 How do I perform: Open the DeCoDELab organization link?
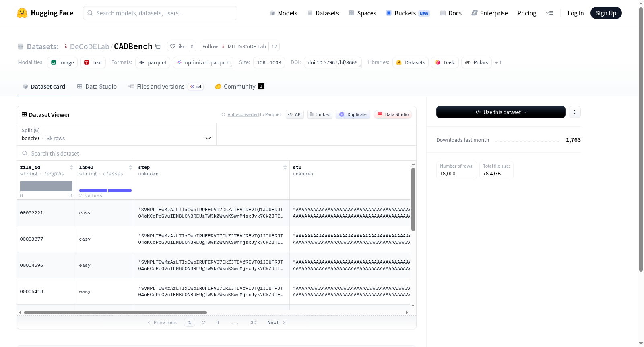[x=89, y=46]
